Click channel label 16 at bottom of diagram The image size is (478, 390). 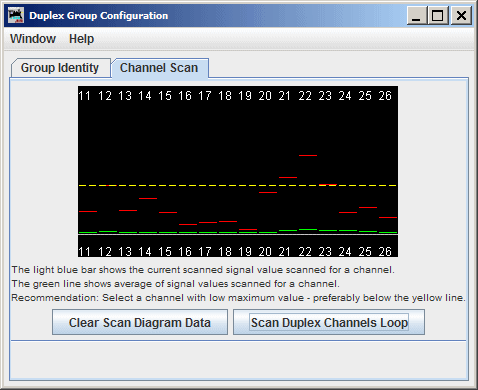(x=185, y=252)
